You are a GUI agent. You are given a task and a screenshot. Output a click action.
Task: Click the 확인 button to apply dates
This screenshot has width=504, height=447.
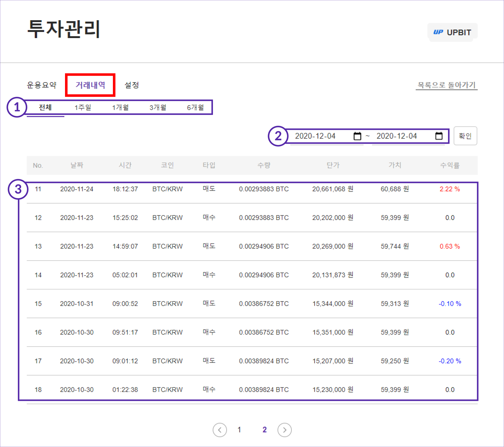465,136
